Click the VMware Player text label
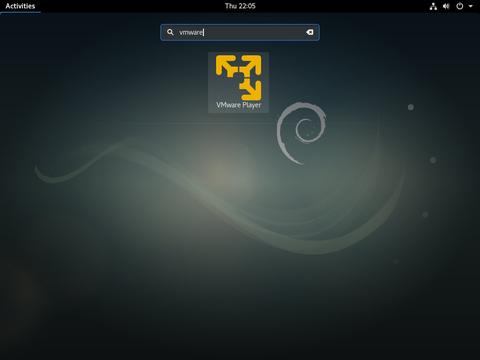Image resolution: width=480 pixels, height=360 pixels. point(238,105)
